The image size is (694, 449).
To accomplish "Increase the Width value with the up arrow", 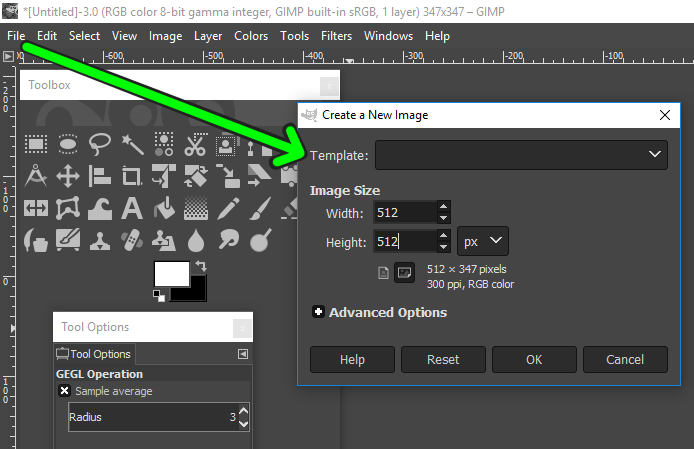I will tap(443, 206).
